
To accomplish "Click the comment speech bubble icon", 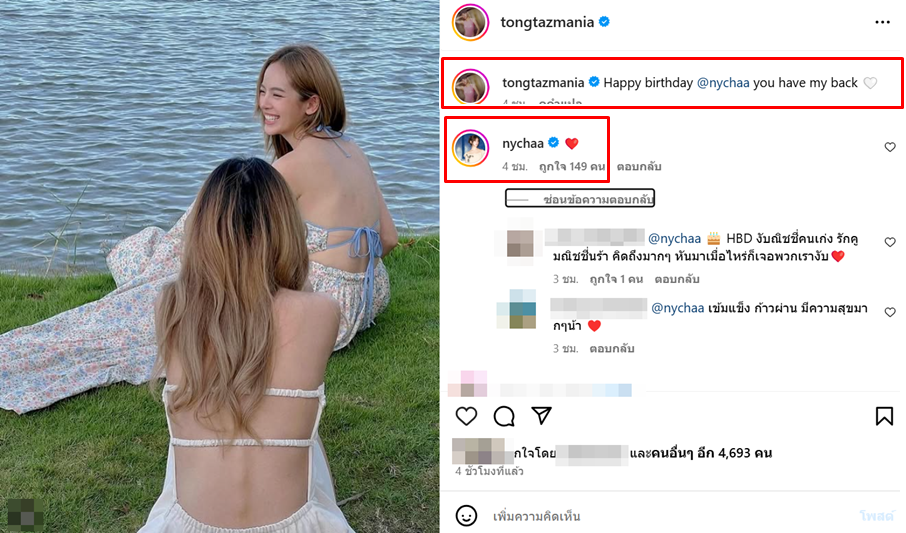I will (504, 416).
